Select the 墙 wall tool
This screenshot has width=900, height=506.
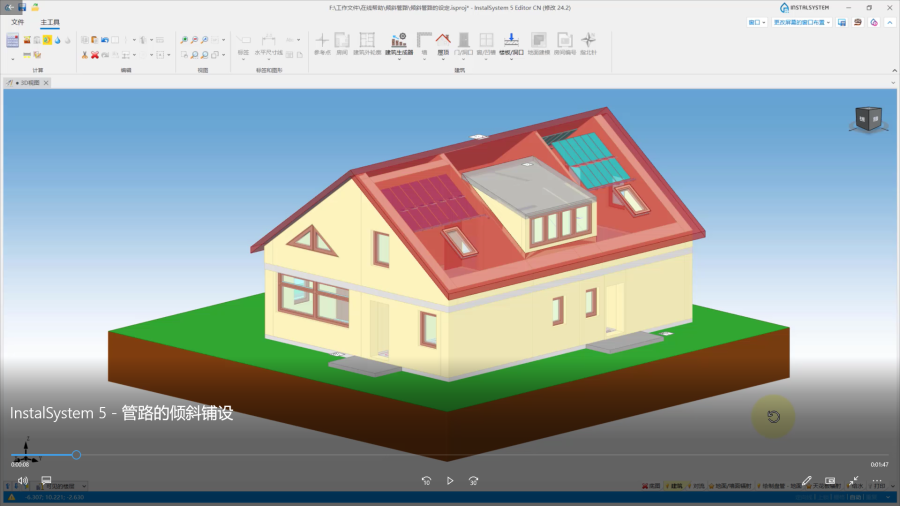pos(424,44)
